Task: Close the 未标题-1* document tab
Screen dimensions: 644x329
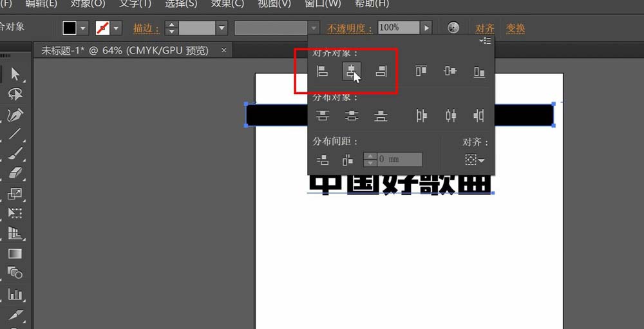Action: coord(224,50)
